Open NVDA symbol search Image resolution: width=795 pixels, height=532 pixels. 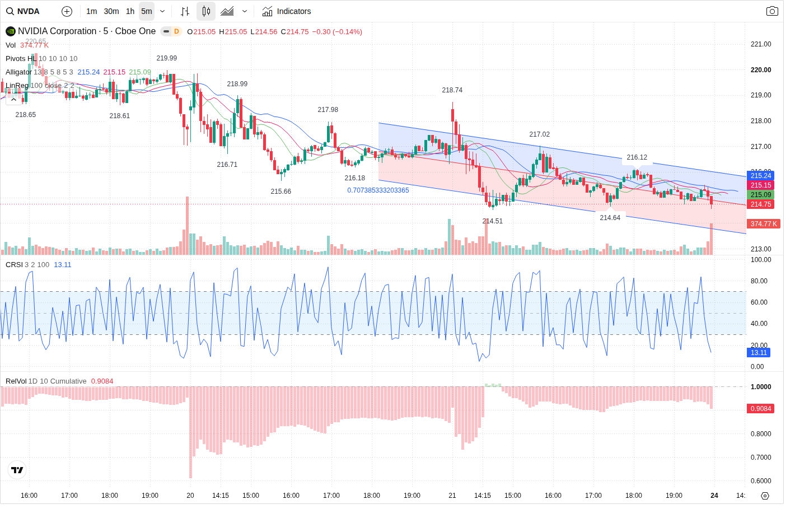23,11
